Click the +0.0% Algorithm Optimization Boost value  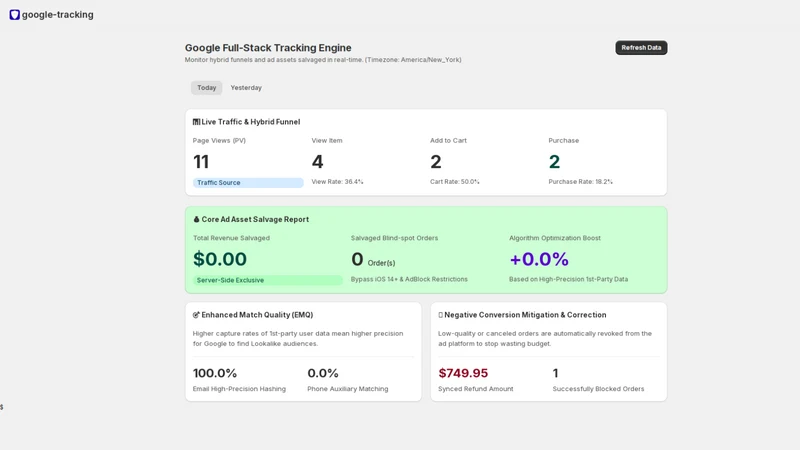pos(539,259)
